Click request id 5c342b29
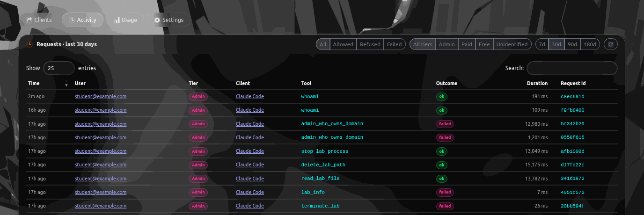 [572, 124]
